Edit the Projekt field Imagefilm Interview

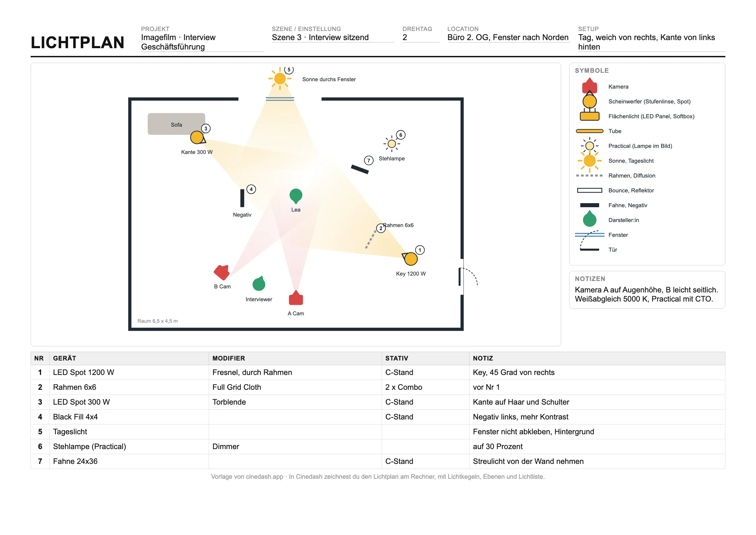[202, 42]
